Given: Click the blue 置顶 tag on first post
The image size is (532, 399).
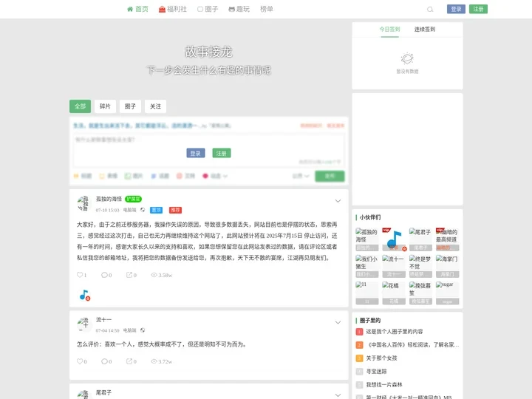Looking at the screenshot, I should (x=157, y=210).
